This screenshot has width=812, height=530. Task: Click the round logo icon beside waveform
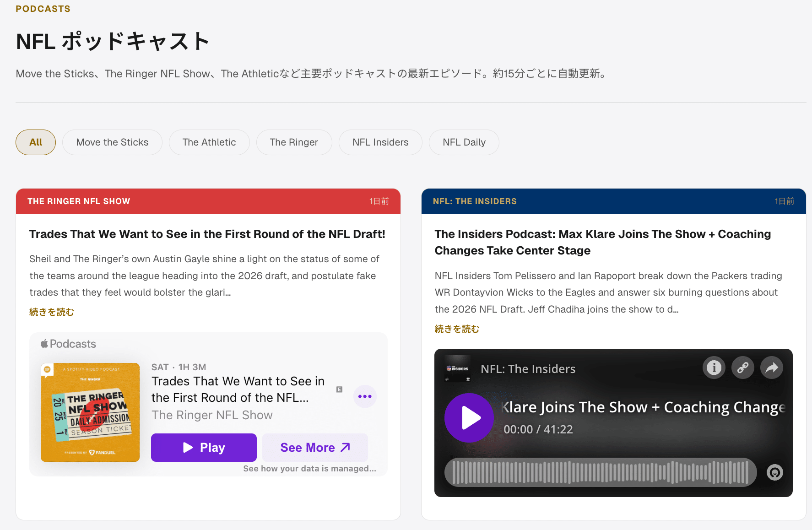pyautogui.click(x=775, y=472)
